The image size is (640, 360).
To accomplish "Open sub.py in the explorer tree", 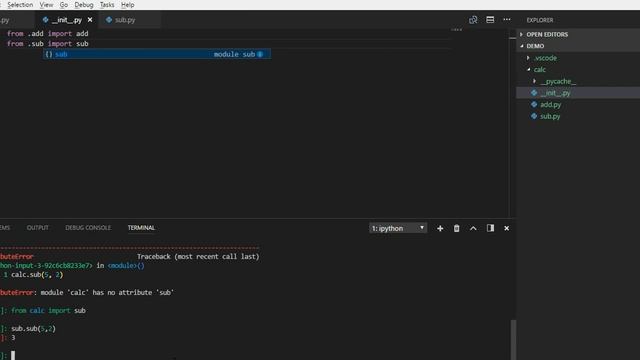I will (x=550, y=116).
